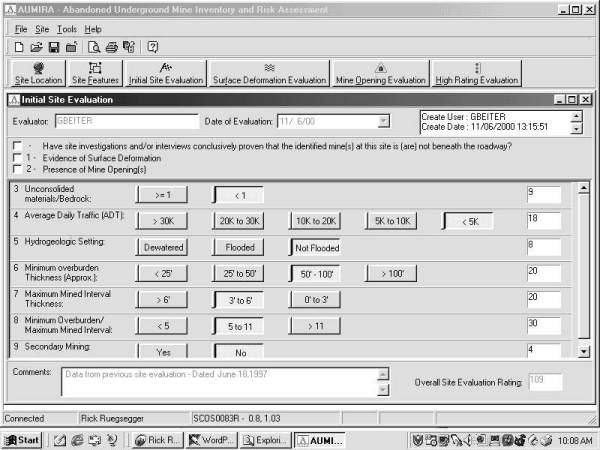Click the Printer toolbar icon
The image size is (600, 450).
(112, 47)
